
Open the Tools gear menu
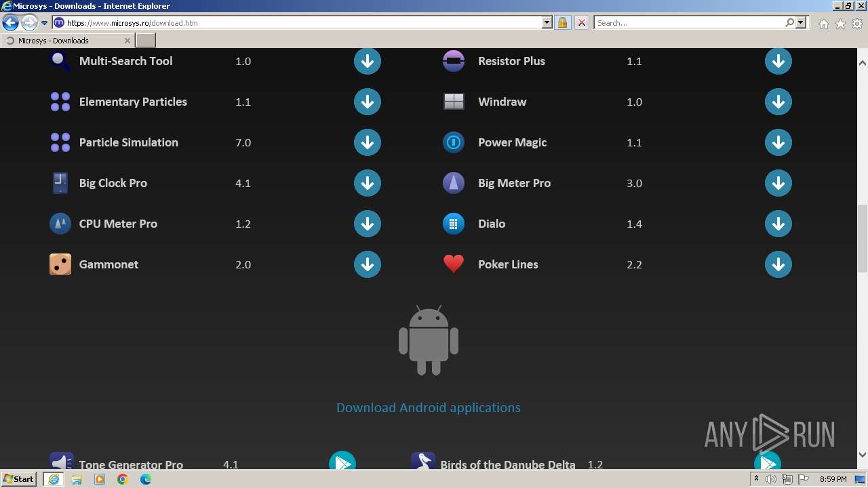tap(857, 24)
